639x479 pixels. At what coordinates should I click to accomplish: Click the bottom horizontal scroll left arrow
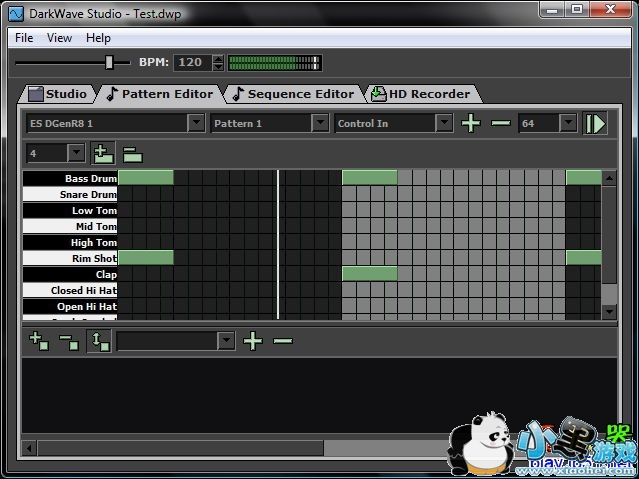pyautogui.click(x=29, y=448)
